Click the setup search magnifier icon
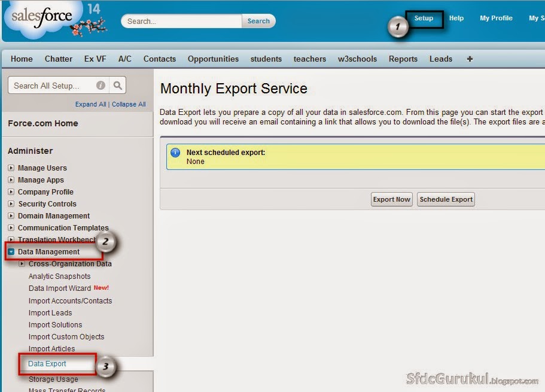Viewport: 545px width, 392px height. (118, 85)
